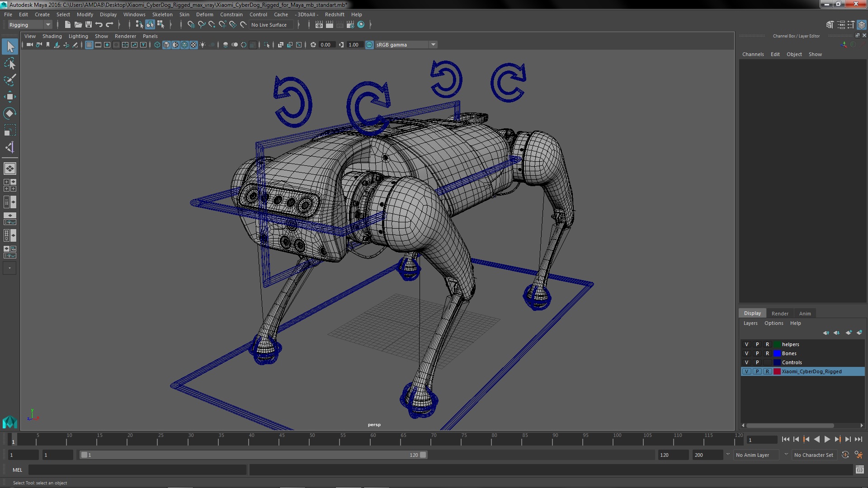Toggle reference R on Bones layer
The height and width of the screenshot is (488, 868).
(x=767, y=353)
